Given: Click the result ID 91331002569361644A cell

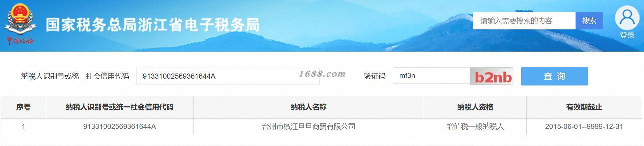Looking at the screenshot, I should [119, 127].
